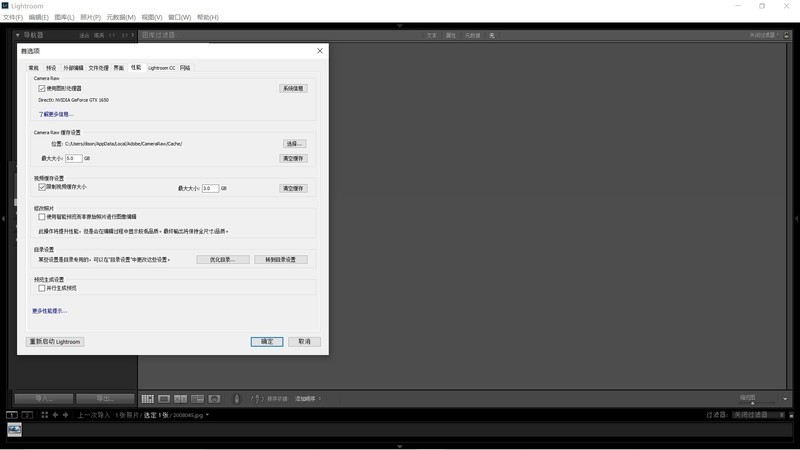Open the 关闭过滤器 filter preset dropdown at bottom right

758,415
